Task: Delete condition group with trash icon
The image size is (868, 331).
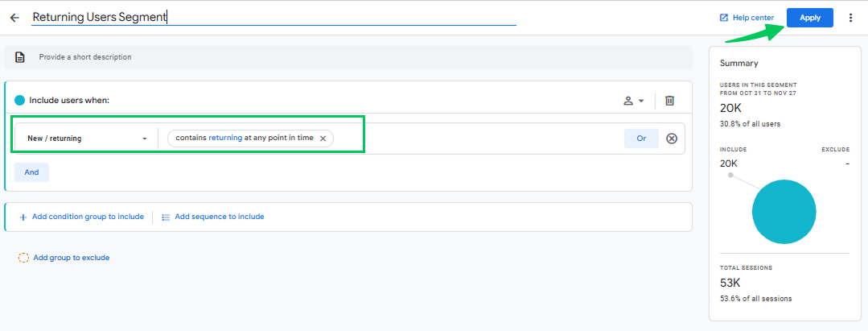Action: (669, 101)
